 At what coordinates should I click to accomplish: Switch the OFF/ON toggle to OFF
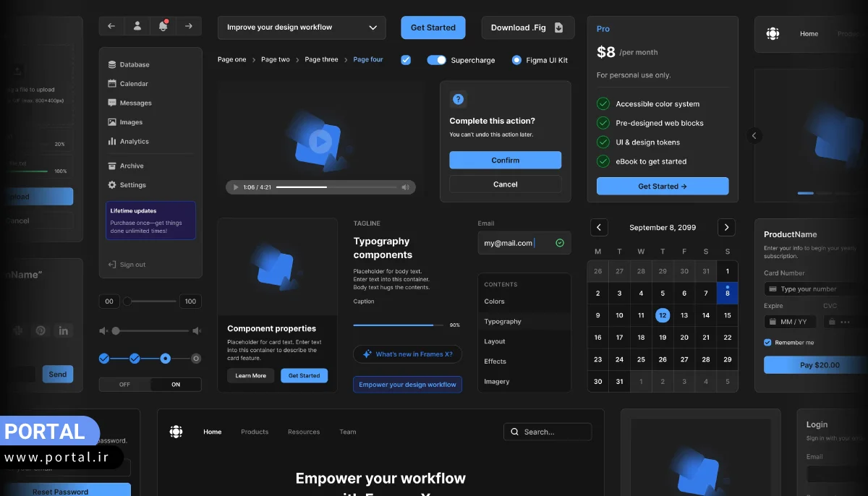coord(124,384)
